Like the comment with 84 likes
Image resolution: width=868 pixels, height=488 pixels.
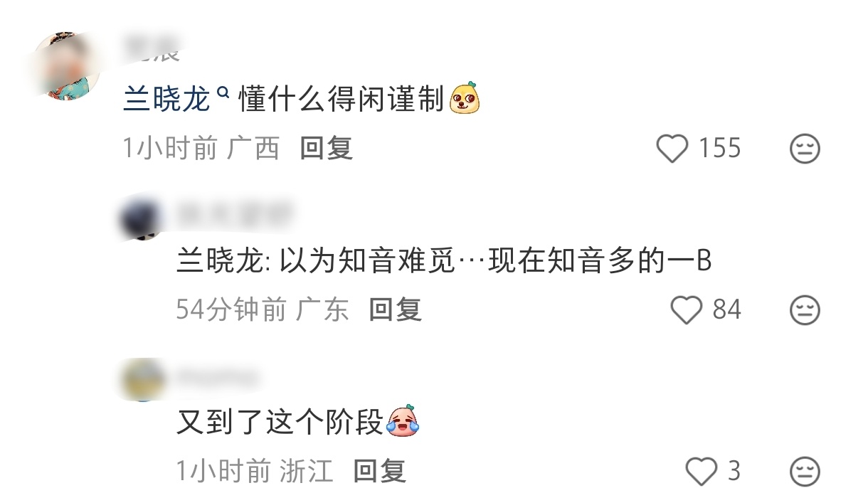coord(687,310)
